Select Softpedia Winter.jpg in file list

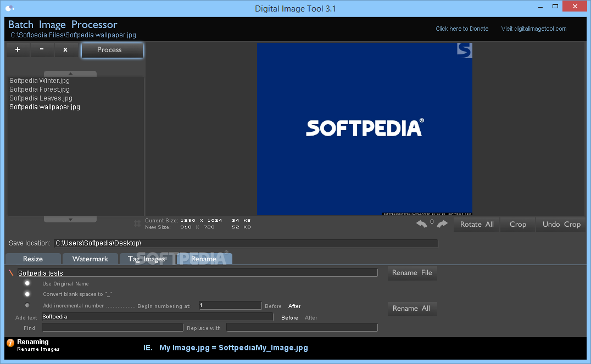point(40,81)
